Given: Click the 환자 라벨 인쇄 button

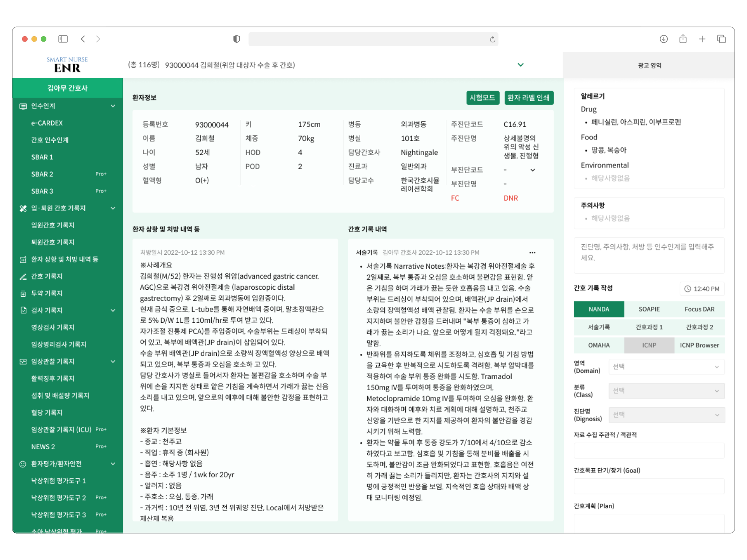Looking at the screenshot, I should point(528,98).
